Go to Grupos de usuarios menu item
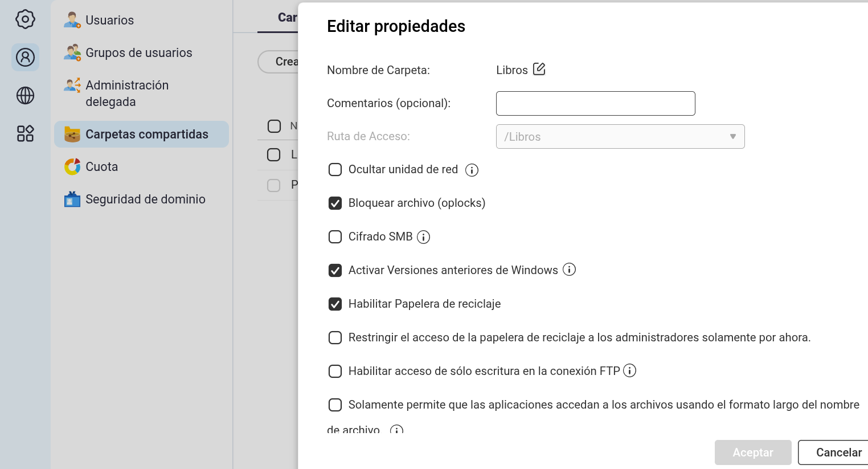 pos(138,53)
